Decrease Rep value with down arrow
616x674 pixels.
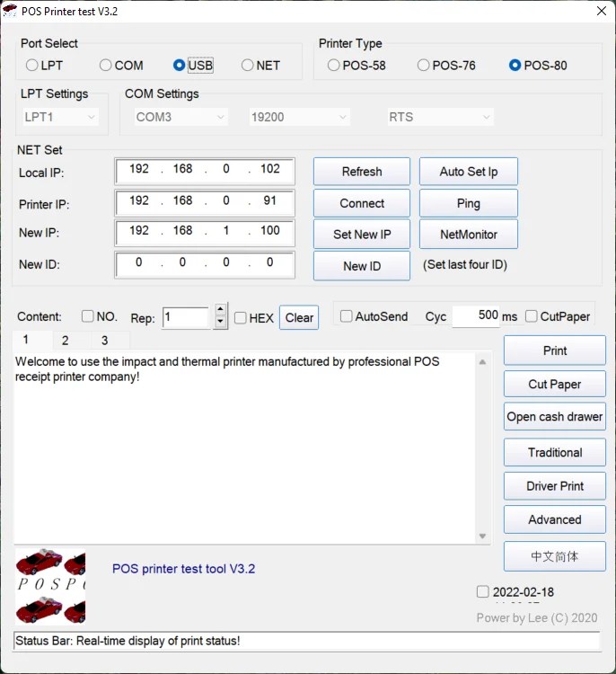click(221, 322)
